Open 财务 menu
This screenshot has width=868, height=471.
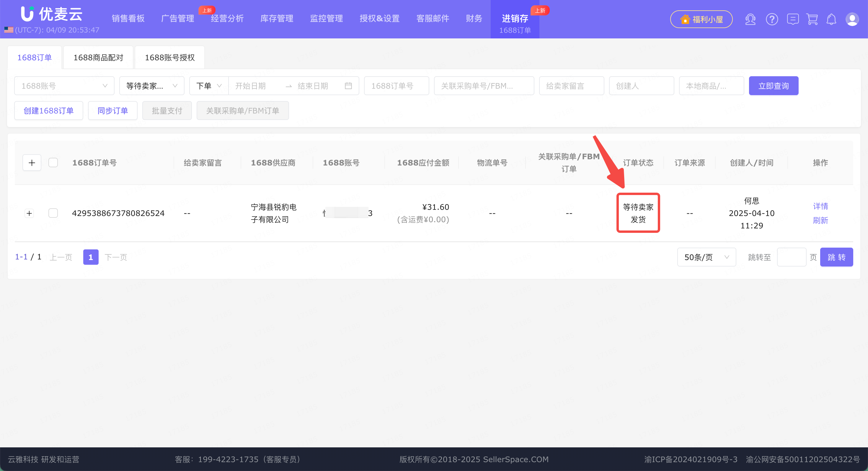pos(474,19)
